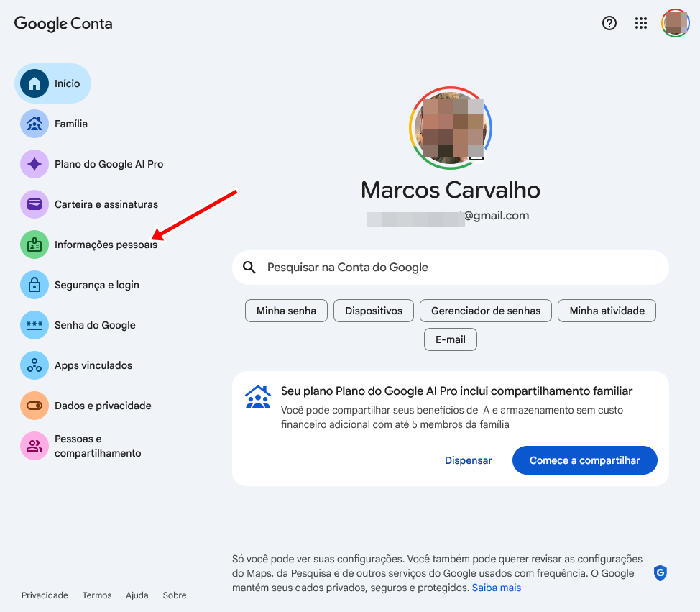Click the family sharing card title text
Viewport: 700px width, 612px height.
[x=456, y=391]
